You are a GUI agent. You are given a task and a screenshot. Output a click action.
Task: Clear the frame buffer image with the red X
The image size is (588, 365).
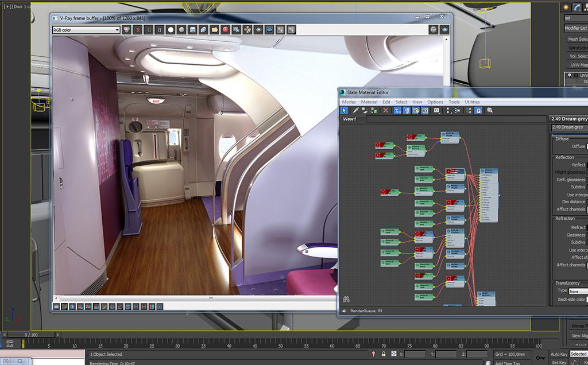(225, 30)
